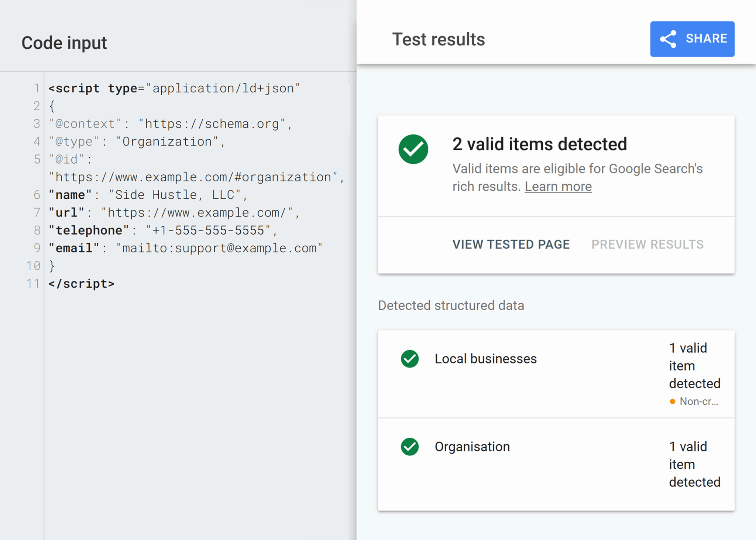
Task: Click "1 valid item detected" for Local businesses
Action: pos(695,366)
